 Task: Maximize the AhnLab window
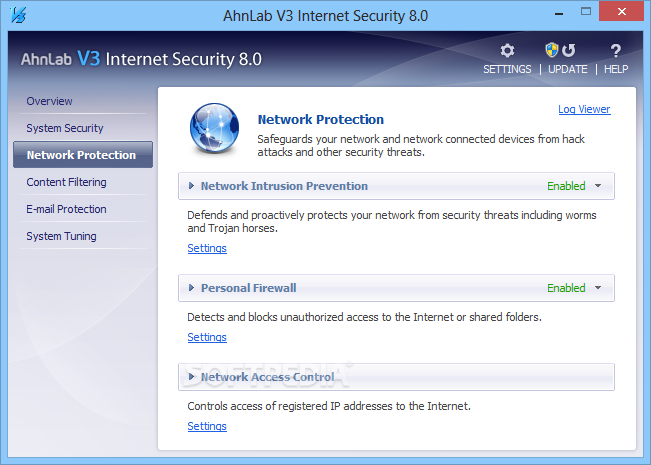pyautogui.click(x=586, y=12)
